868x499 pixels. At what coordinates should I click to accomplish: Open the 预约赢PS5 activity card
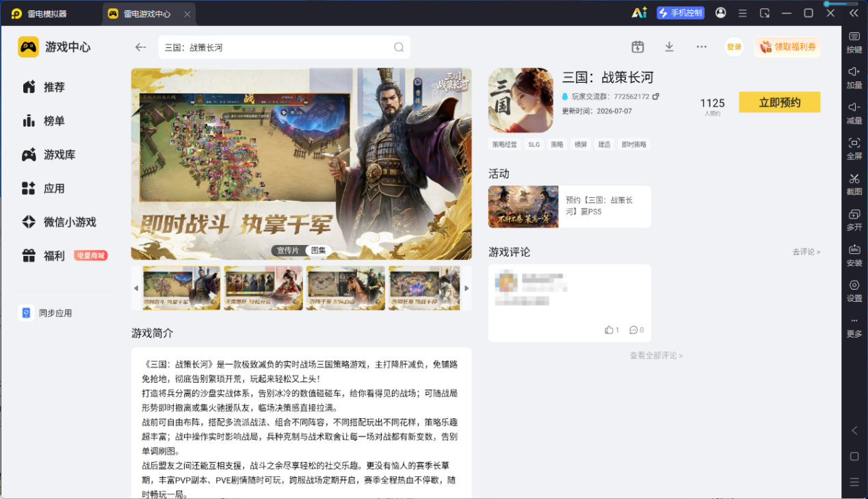click(569, 207)
